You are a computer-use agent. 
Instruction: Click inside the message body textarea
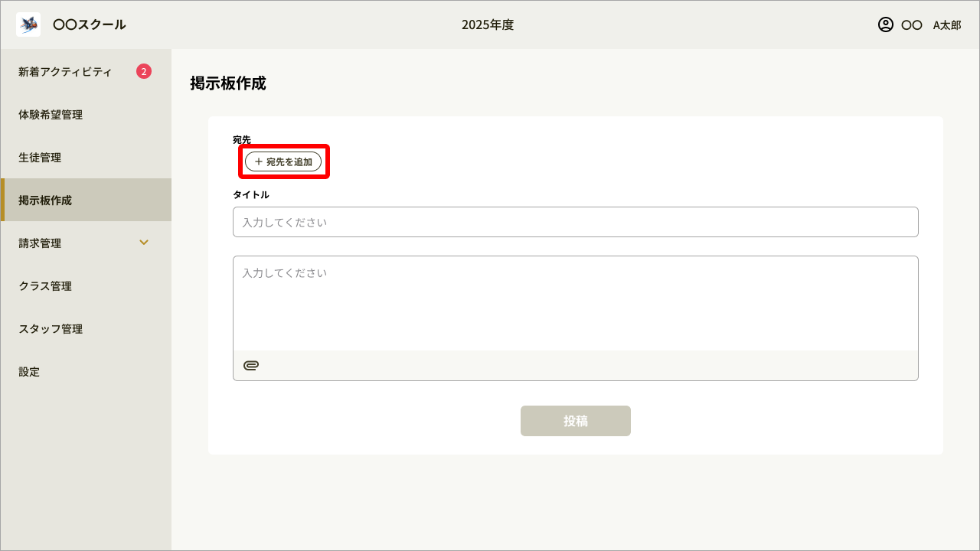tap(576, 302)
